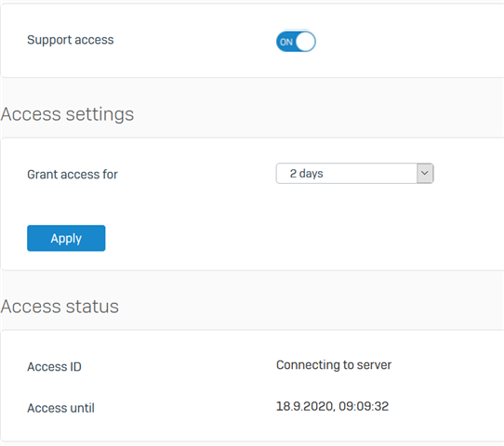The height and width of the screenshot is (446, 504).
Task: Click the Access status heading
Action: pos(60,307)
